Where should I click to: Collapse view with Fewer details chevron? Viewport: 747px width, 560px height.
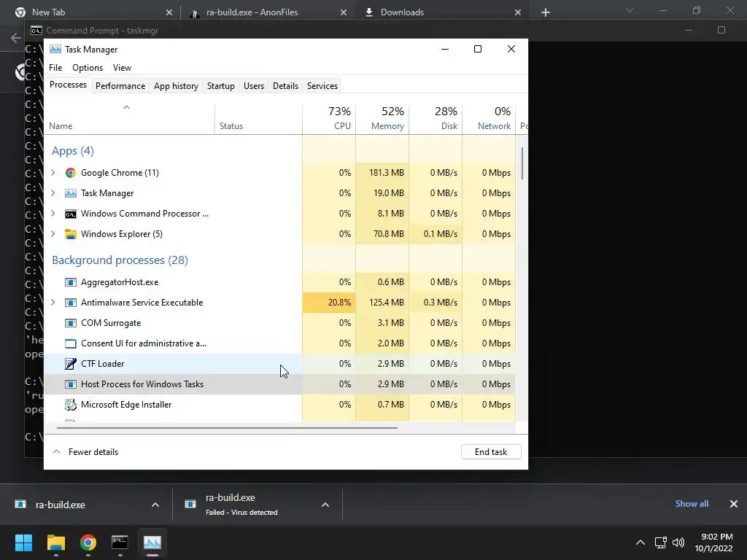pos(56,452)
